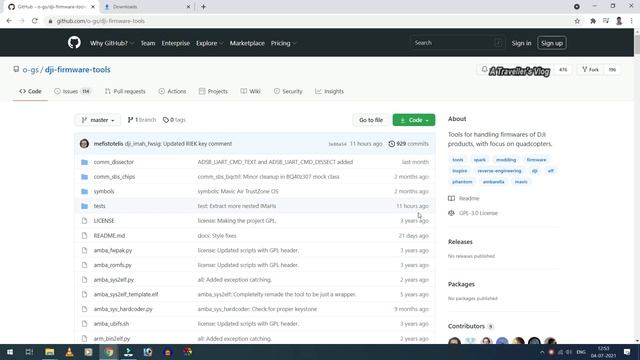The height and width of the screenshot is (360, 640).
Task: Click the Sign up button
Action: tap(552, 43)
